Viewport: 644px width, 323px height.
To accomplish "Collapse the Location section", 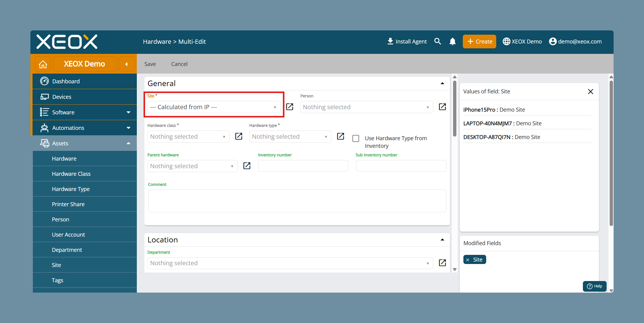I will coord(442,240).
